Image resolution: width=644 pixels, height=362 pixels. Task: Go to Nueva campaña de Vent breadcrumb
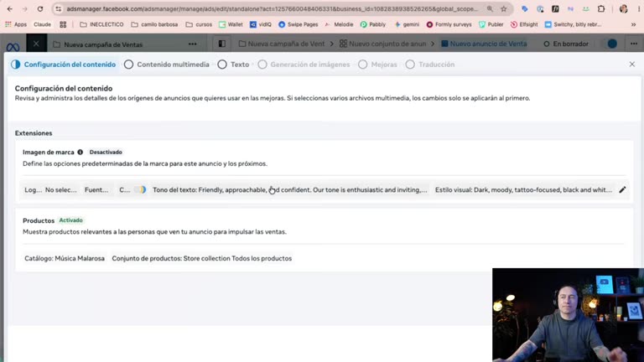282,44
